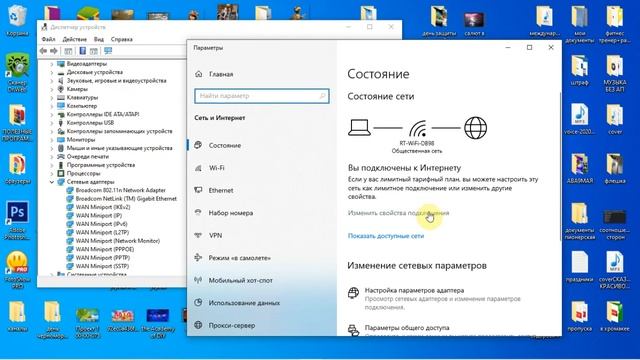Open the VPN settings section
The width and height of the screenshot is (640, 360).
215,236
